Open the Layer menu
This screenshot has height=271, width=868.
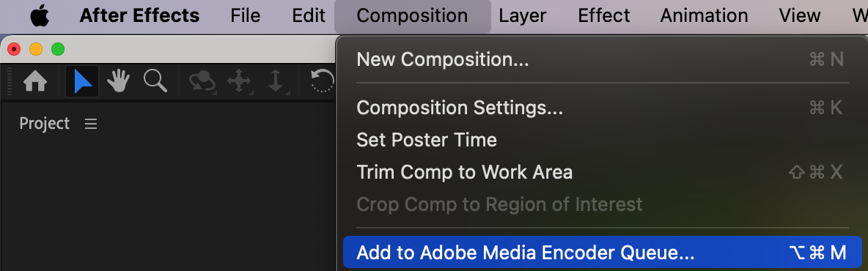coord(523,15)
